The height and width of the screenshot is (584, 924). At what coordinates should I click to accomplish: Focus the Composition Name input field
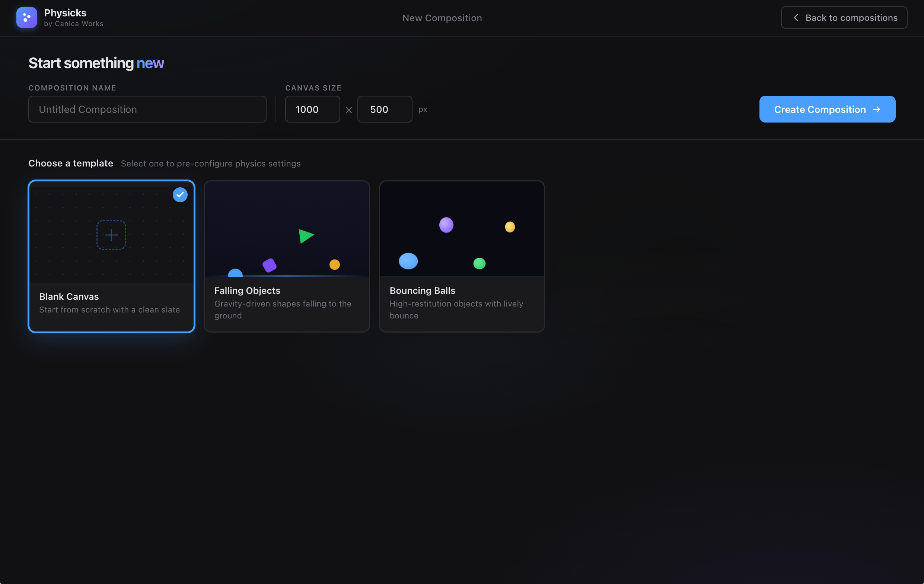pyautogui.click(x=147, y=110)
